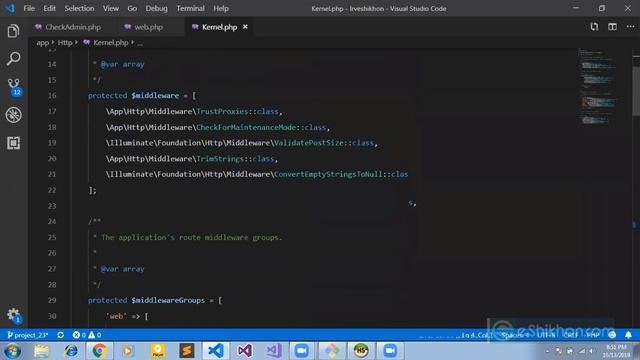
Task: Click the route middleware groups comment
Action: [191, 238]
